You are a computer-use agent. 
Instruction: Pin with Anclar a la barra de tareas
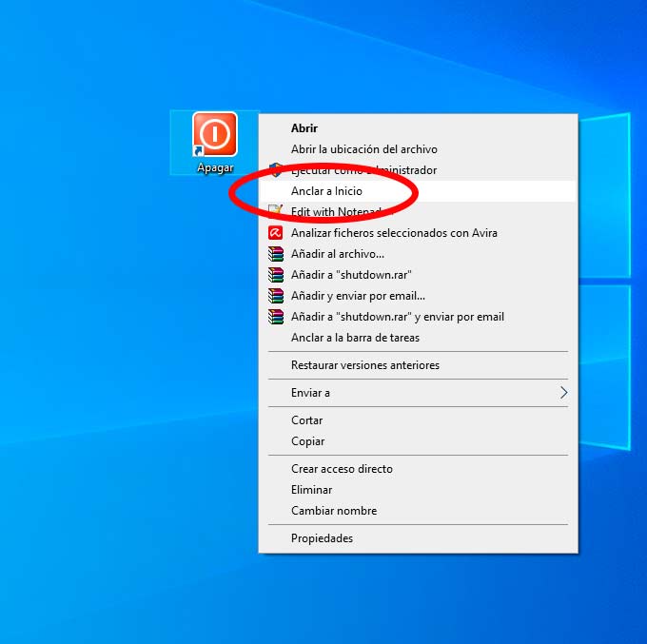(418, 338)
